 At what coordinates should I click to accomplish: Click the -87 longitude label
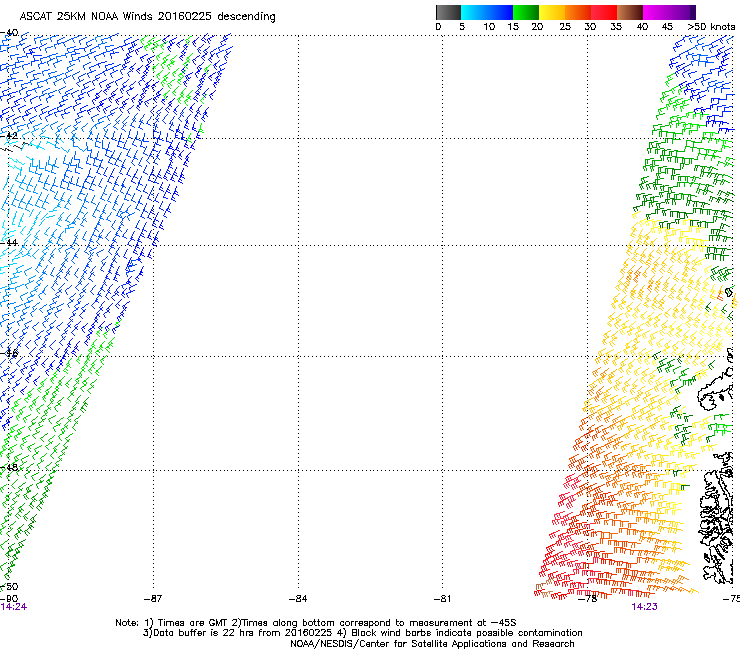[153, 599]
